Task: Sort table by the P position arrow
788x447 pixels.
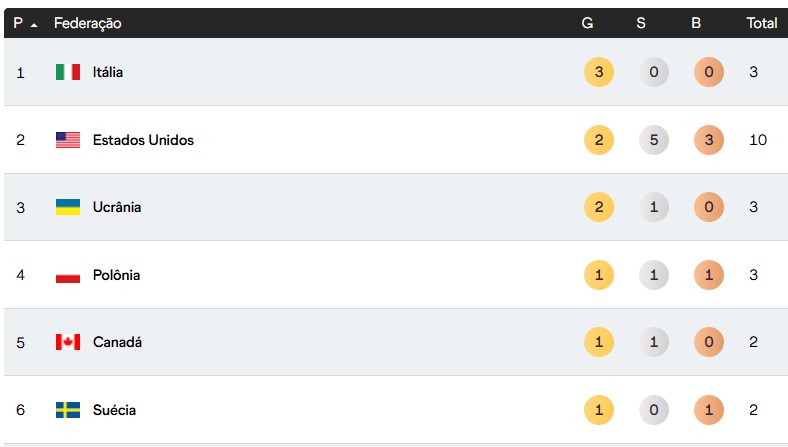Action: 34,24
